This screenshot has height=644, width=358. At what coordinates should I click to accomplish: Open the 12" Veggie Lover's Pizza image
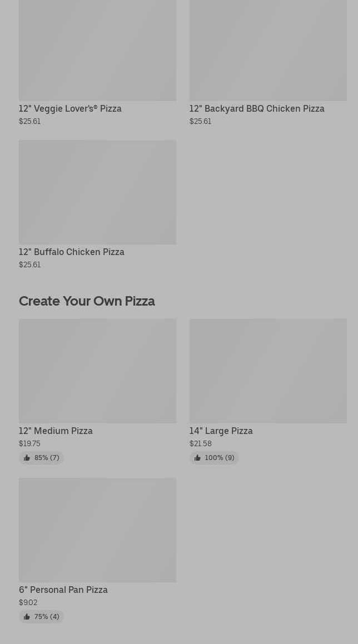(97, 50)
